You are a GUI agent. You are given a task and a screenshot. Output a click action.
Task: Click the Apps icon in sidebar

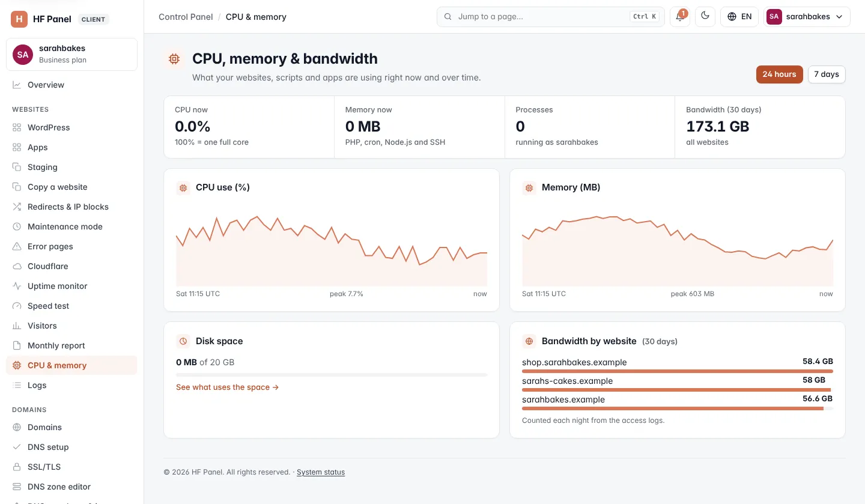[17, 147]
